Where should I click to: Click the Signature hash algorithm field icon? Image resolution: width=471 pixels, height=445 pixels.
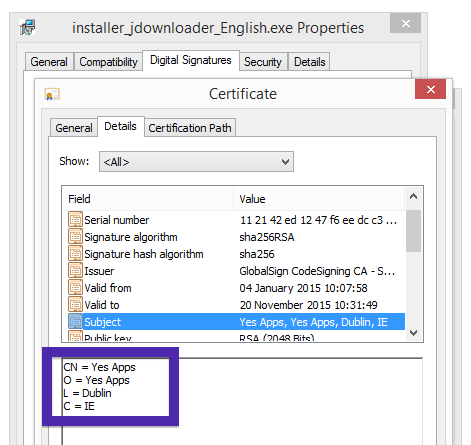[75, 254]
